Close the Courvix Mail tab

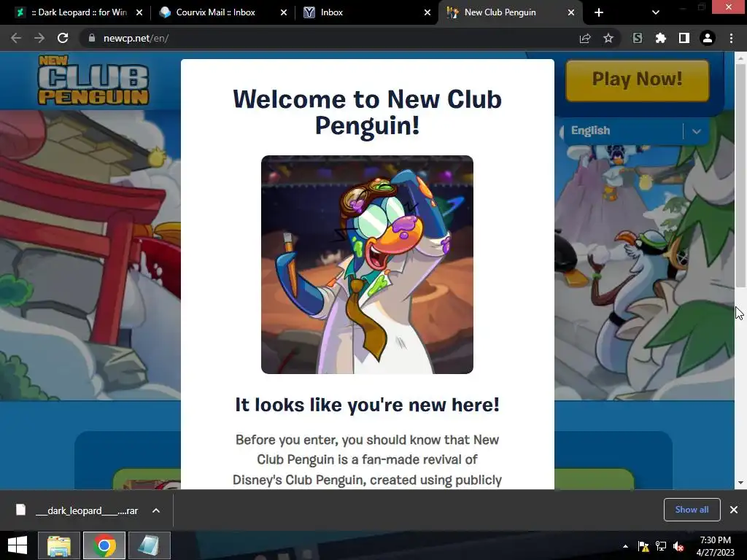(x=284, y=12)
